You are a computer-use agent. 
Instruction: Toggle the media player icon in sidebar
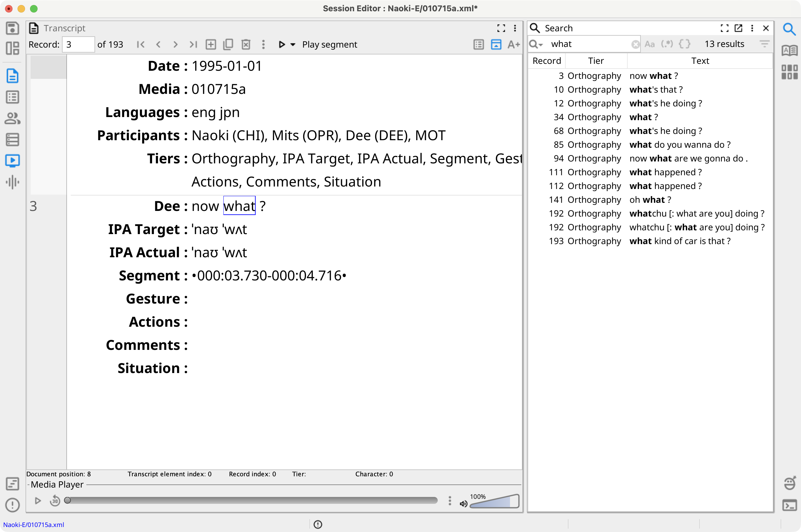[x=13, y=161]
